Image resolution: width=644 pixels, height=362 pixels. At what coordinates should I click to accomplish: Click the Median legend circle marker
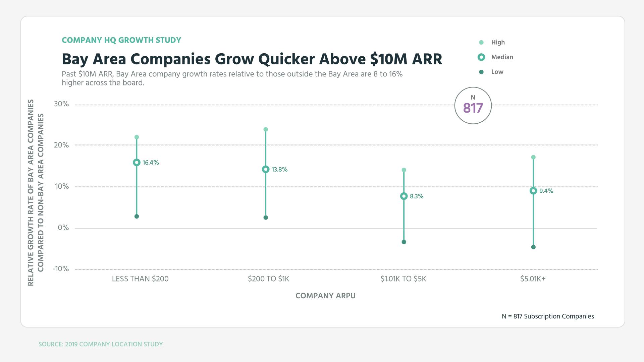point(482,57)
